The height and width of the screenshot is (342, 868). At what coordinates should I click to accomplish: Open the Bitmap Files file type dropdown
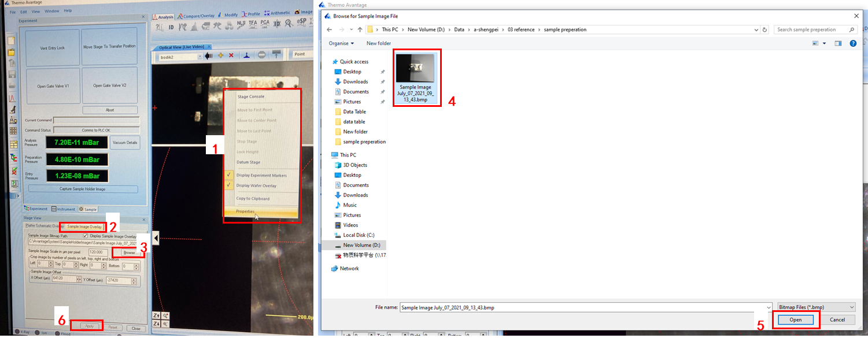point(816,307)
